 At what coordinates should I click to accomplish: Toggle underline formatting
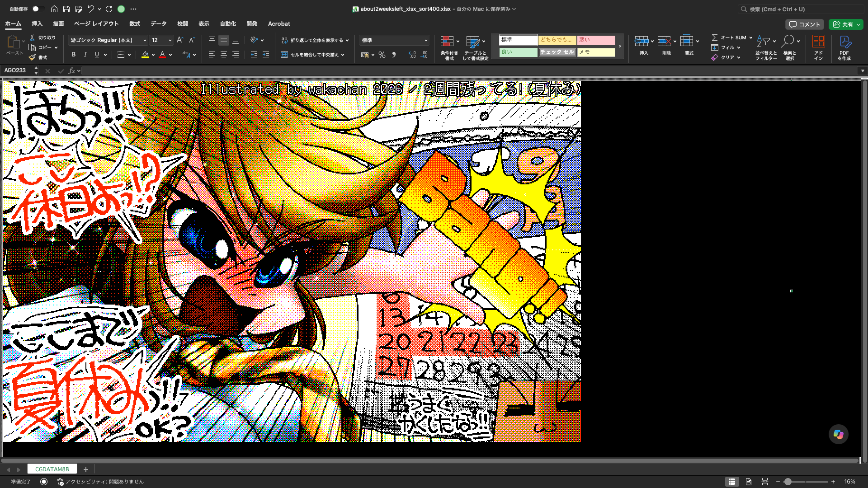coord(97,55)
